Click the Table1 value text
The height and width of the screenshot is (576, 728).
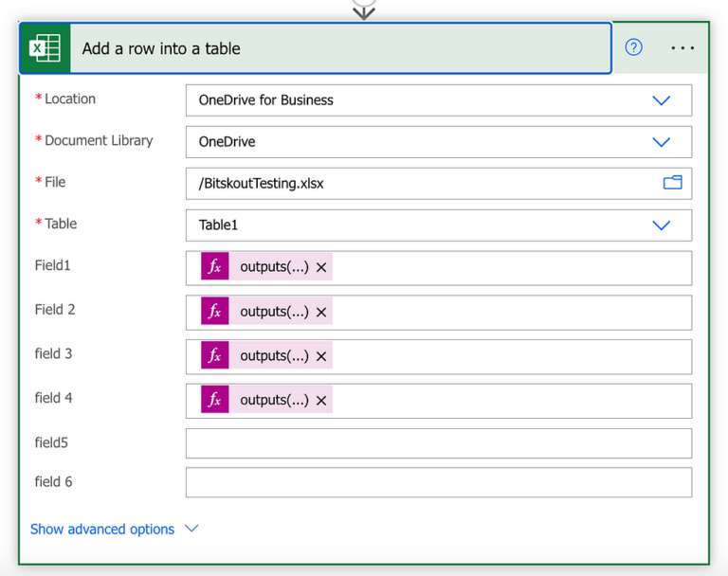point(218,225)
